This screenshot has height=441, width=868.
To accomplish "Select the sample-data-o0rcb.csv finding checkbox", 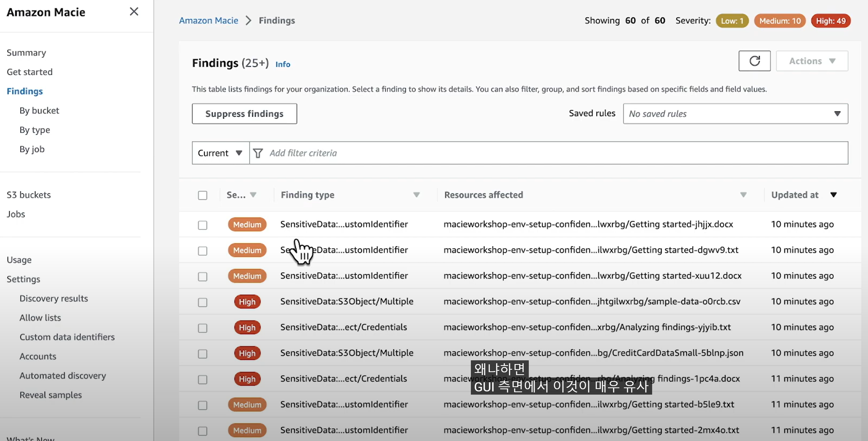I will pos(202,302).
